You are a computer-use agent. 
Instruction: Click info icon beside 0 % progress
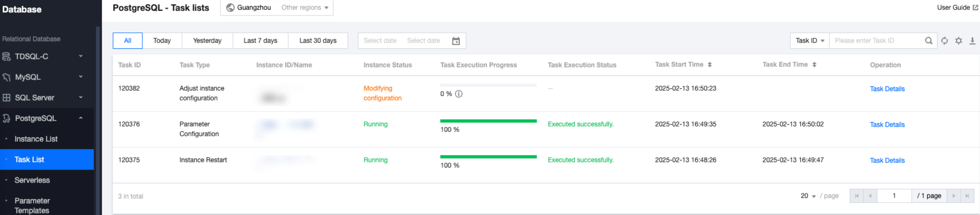[459, 94]
